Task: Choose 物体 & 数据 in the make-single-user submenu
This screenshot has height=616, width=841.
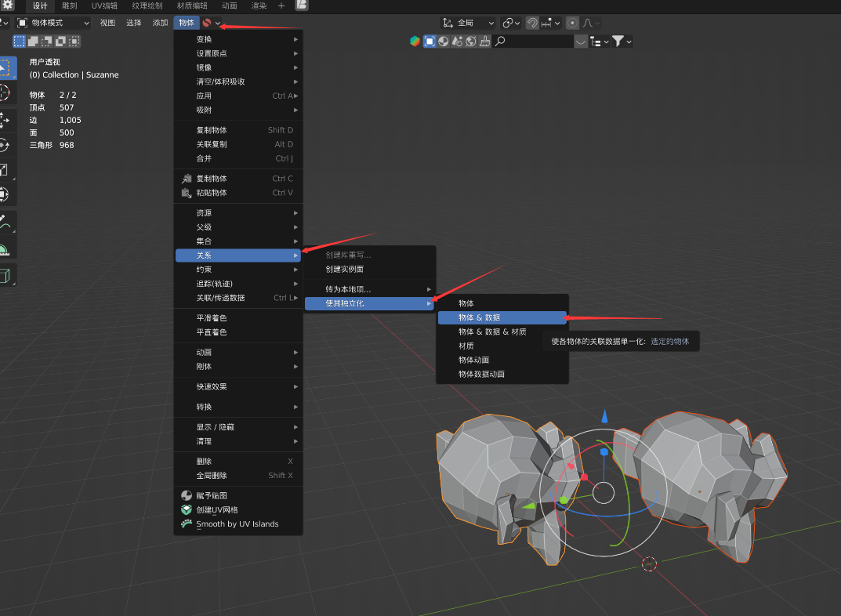Action: pyautogui.click(x=502, y=318)
